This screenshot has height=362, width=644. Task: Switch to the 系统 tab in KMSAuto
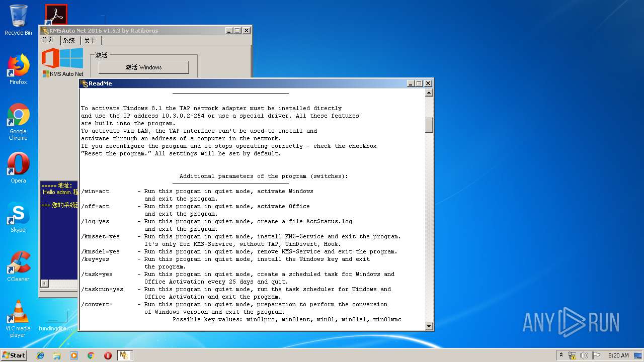(x=69, y=41)
